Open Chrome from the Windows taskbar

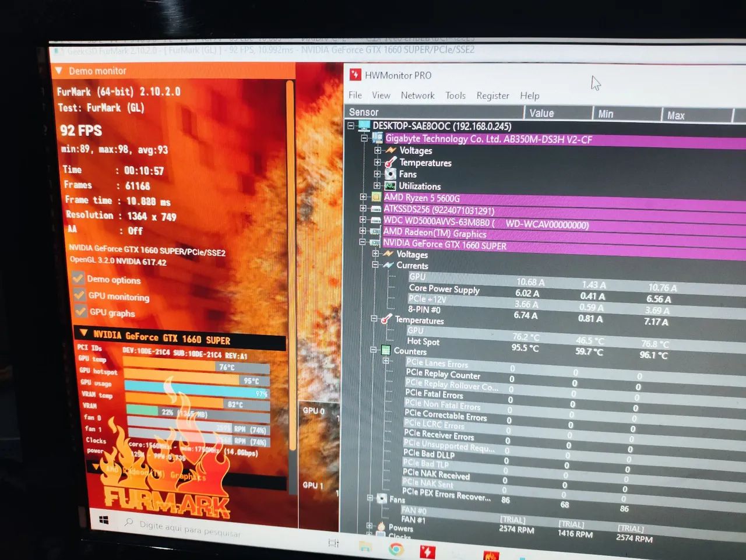tap(396, 549)
